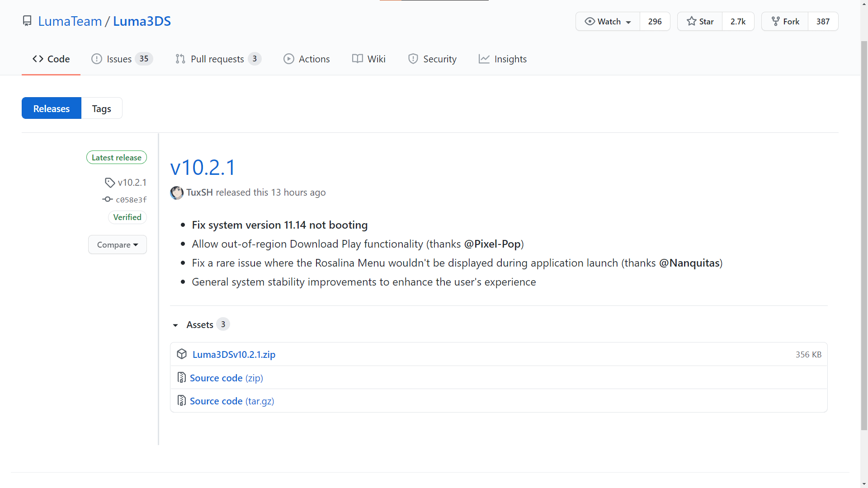Fork the Luma3DS repository
Image resolution: width=868 pixels, height=488 pixels.
[785, 21]
